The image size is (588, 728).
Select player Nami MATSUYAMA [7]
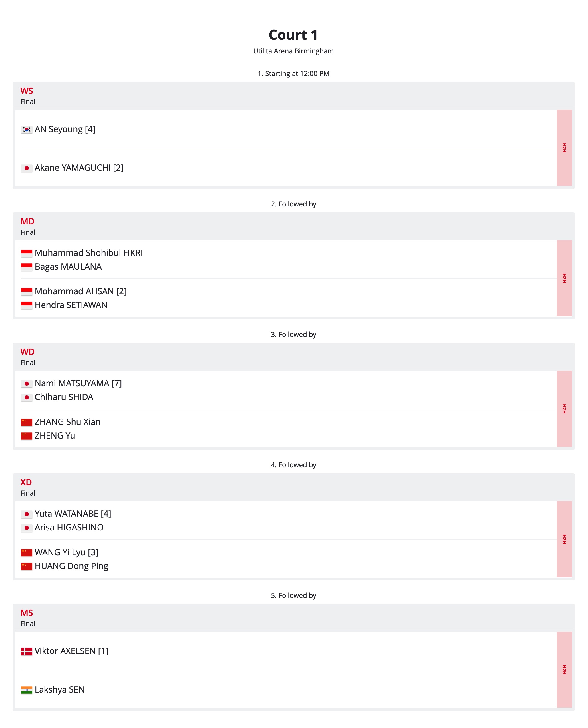(78, 383)
